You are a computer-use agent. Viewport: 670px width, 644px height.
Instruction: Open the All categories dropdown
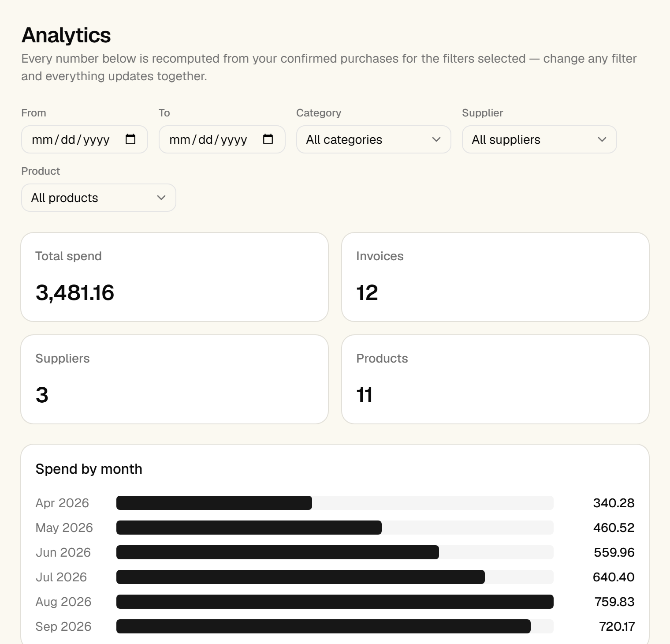pos(374,139)
